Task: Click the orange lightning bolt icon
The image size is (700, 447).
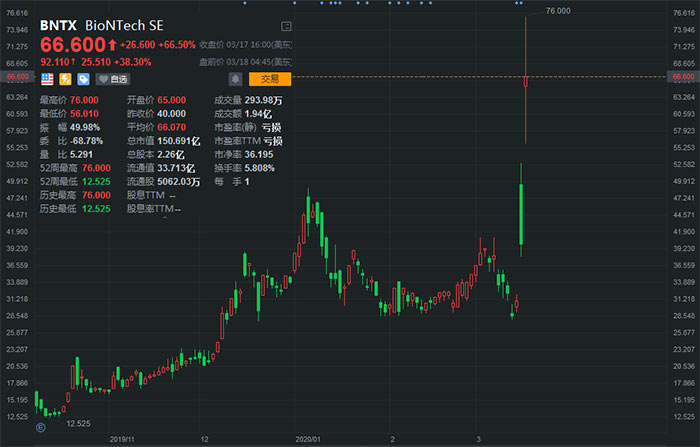Action: click(65, 79)
